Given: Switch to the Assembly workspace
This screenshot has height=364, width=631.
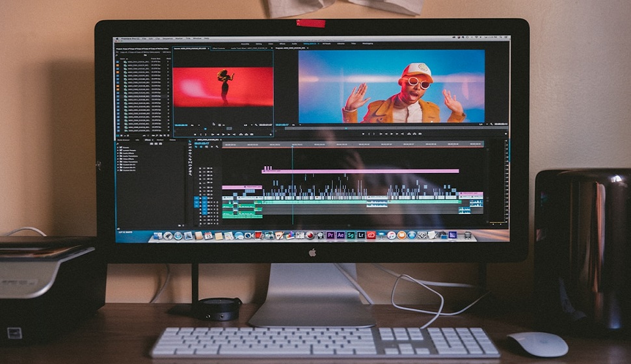Looking at the screenshot, I should [x=245, y=44].
